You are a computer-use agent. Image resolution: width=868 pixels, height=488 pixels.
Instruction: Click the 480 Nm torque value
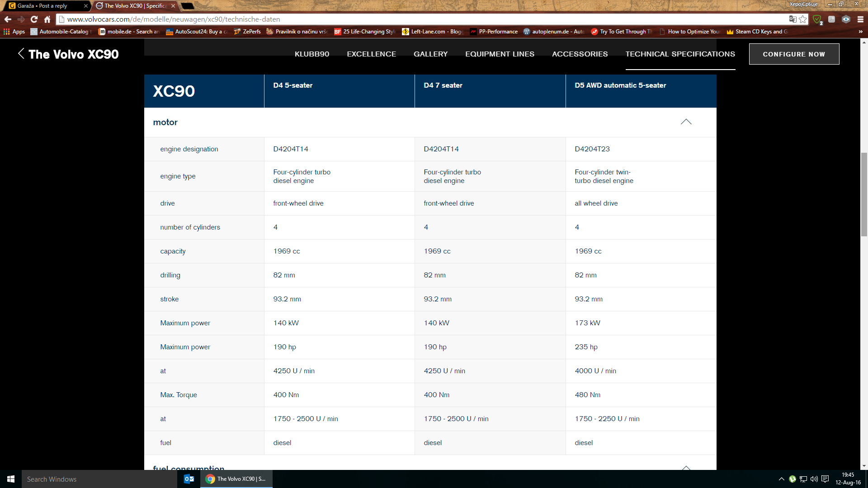587,395
